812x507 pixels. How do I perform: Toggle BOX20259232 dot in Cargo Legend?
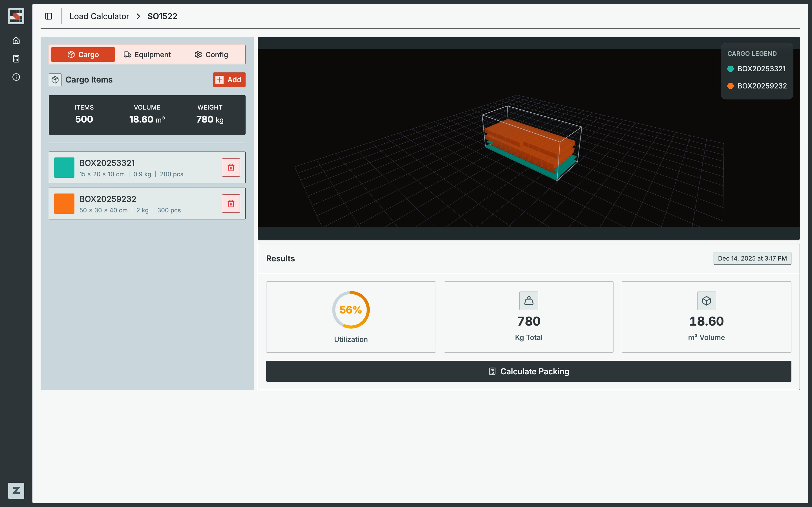tap(731, 86)
